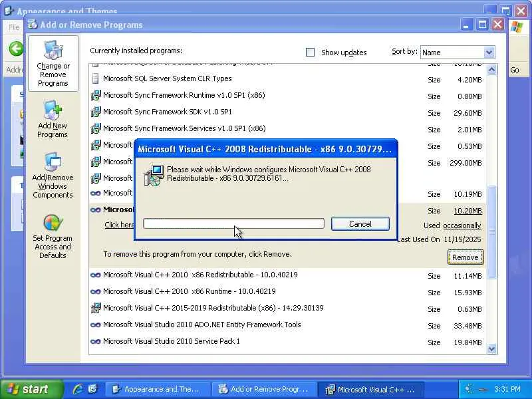Click the Microsoft SQL Server System CLR Types icon
Screen dimensions: 532x399
click(x=96, y=78)
